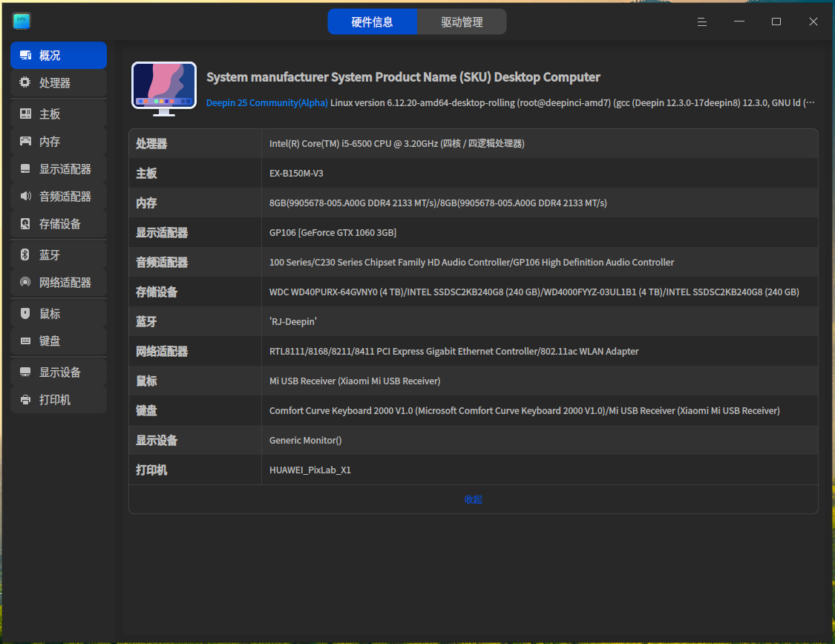Viewport: 835px width, 644px height.
Task: Click the System manufacturer System Product Name heading
Action: click(403, 77)
